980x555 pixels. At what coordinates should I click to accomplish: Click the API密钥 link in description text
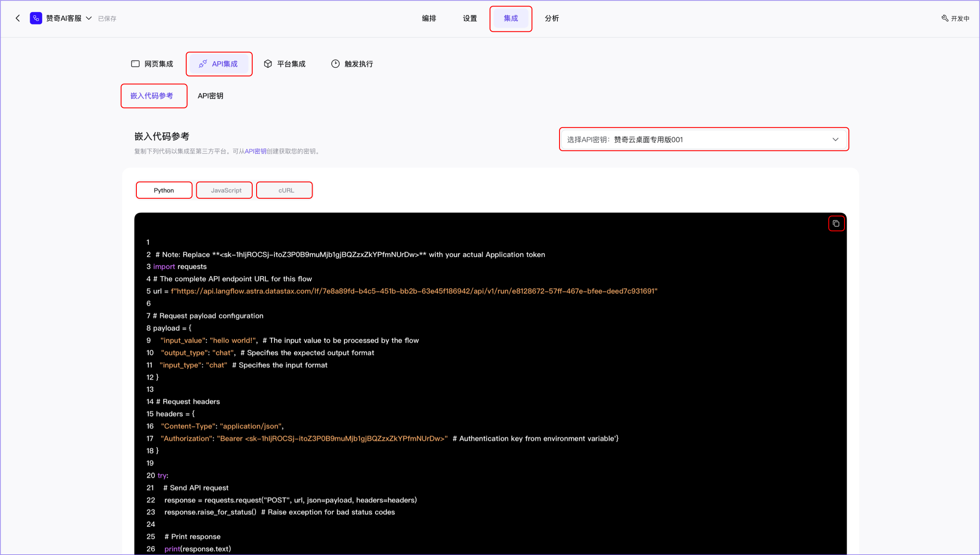coord(255,151)
